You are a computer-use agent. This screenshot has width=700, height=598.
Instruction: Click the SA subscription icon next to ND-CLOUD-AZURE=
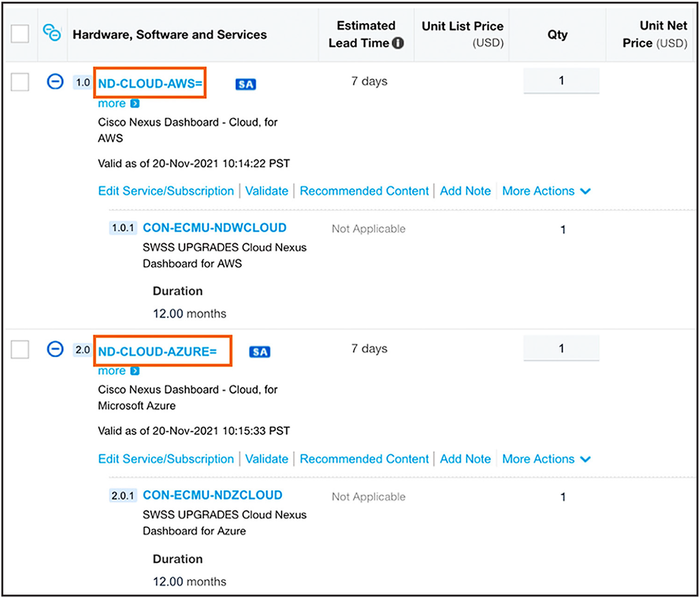coord(259,352)
